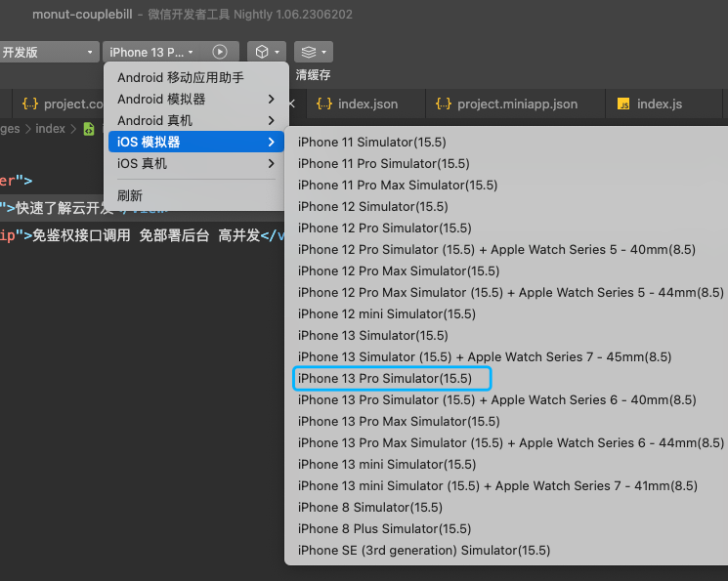Open the dropdown arrow beside cube icon
The width and height of the screenshot is (728, 581).
[278, 52]
